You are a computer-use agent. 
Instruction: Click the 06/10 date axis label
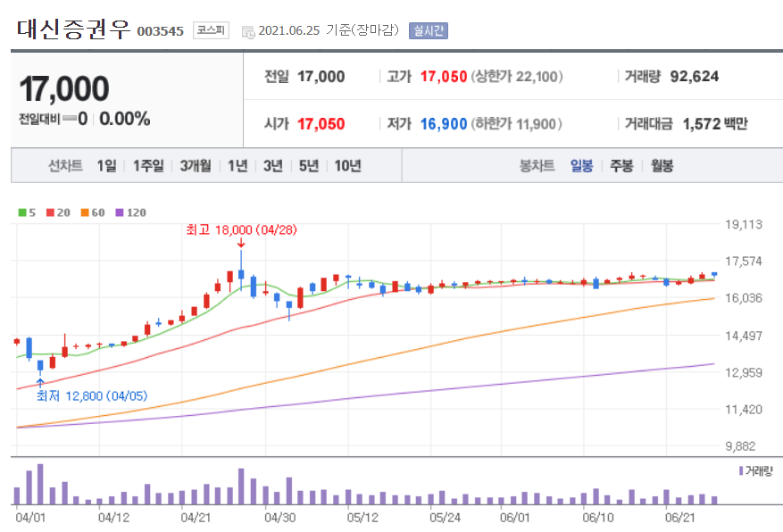(x=597, y=518)
